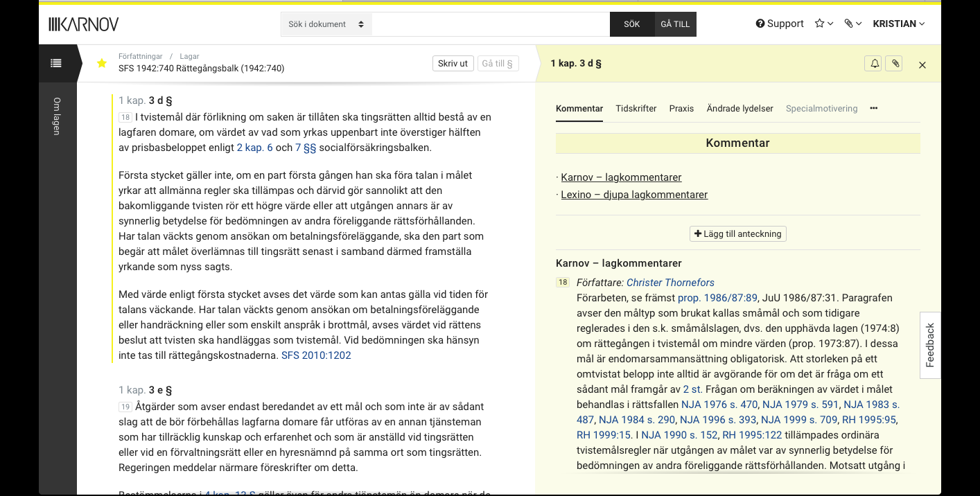Image resolution: width=980 pixels, height=496 pixels.
Task: Open case link NJA 1996 s. 393
Action: 718,420
